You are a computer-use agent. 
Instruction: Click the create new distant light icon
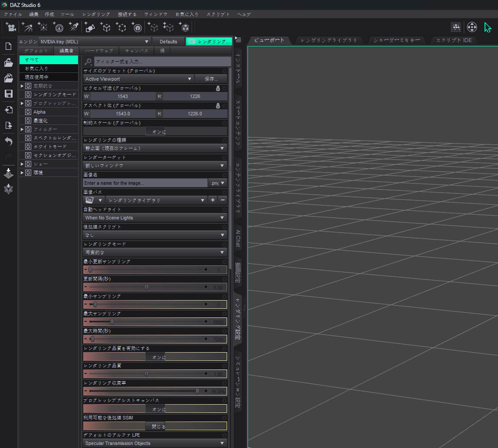point(27,27)
